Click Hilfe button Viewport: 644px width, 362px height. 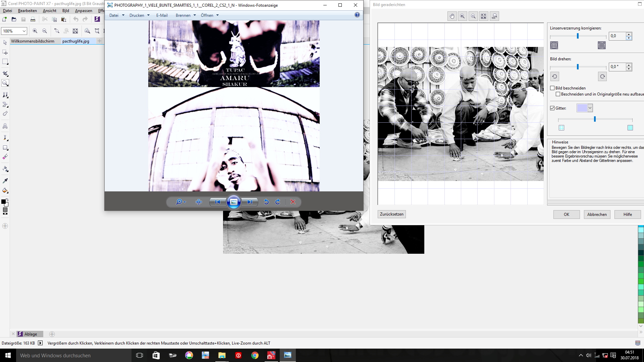[628, 215]
